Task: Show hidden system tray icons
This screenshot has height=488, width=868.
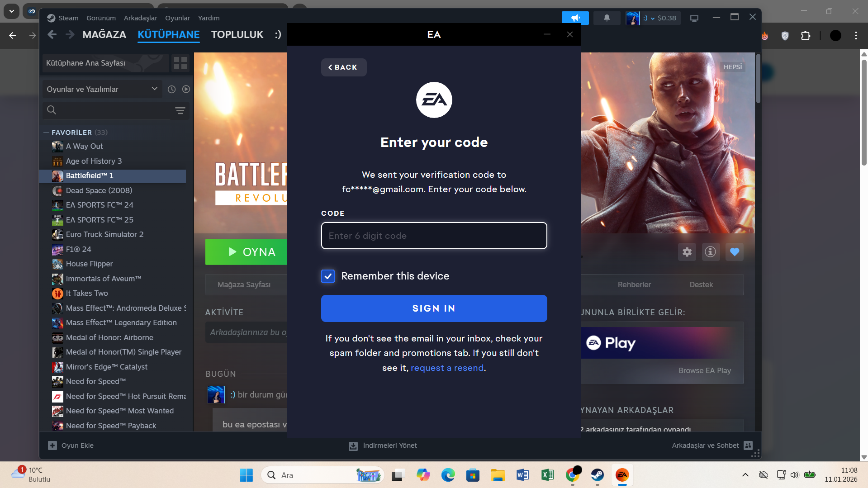Action: pos(745,475)
